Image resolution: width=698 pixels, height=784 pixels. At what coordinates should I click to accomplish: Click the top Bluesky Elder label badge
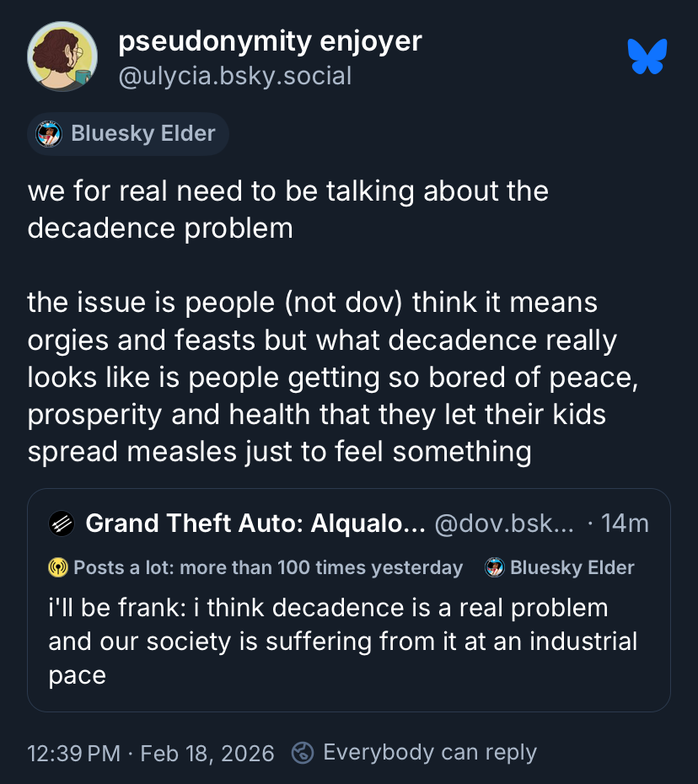128,133
